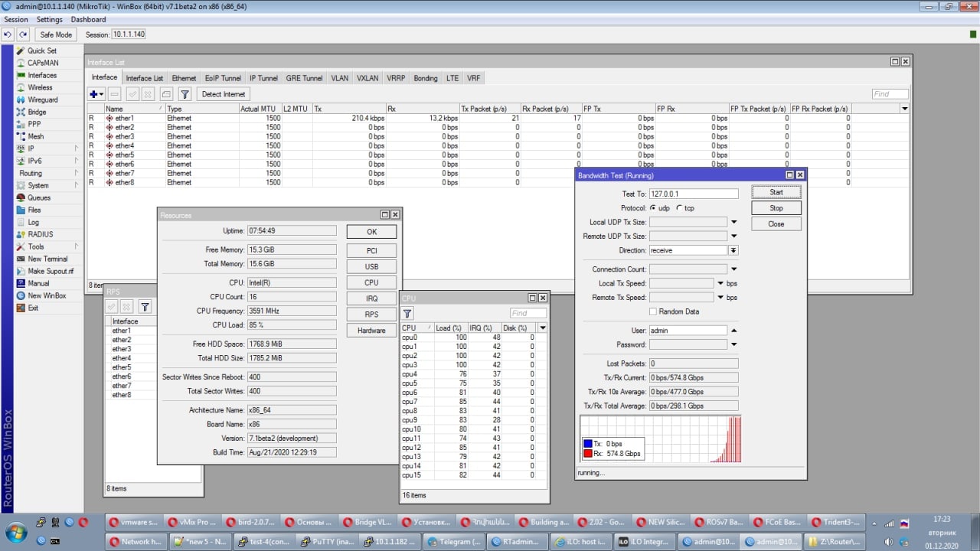Open Wireguard sidebar entry
Screen dimensions: 980x551
pos(42,99)
